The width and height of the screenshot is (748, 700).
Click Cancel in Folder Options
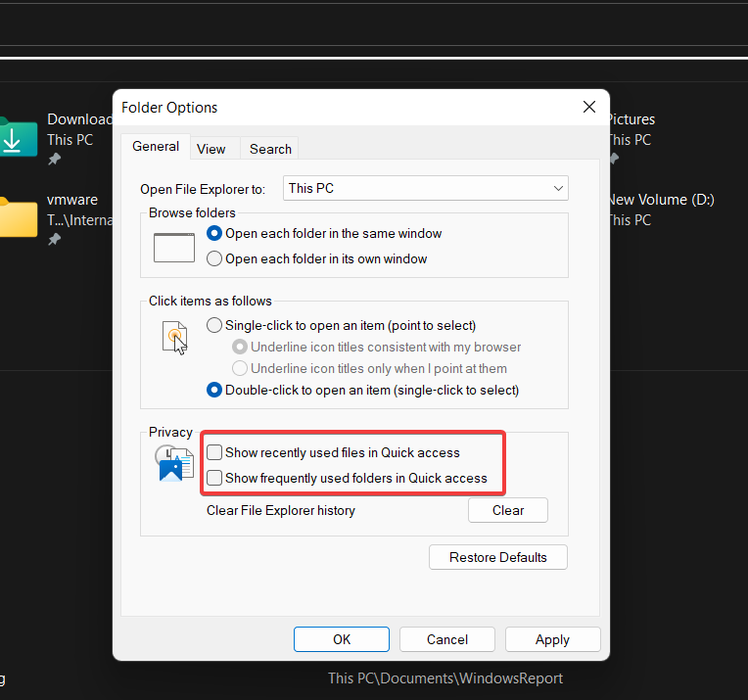pos(447,639)
